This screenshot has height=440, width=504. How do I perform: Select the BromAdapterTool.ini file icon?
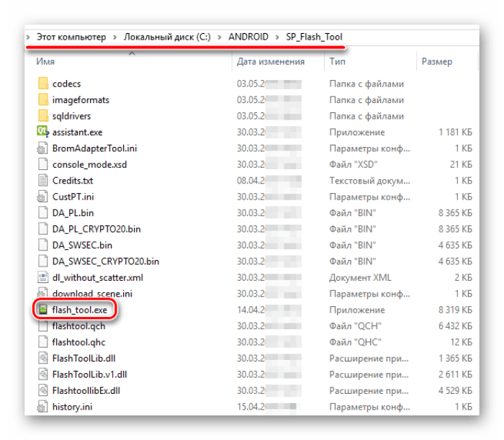click(x=42, y=148)
